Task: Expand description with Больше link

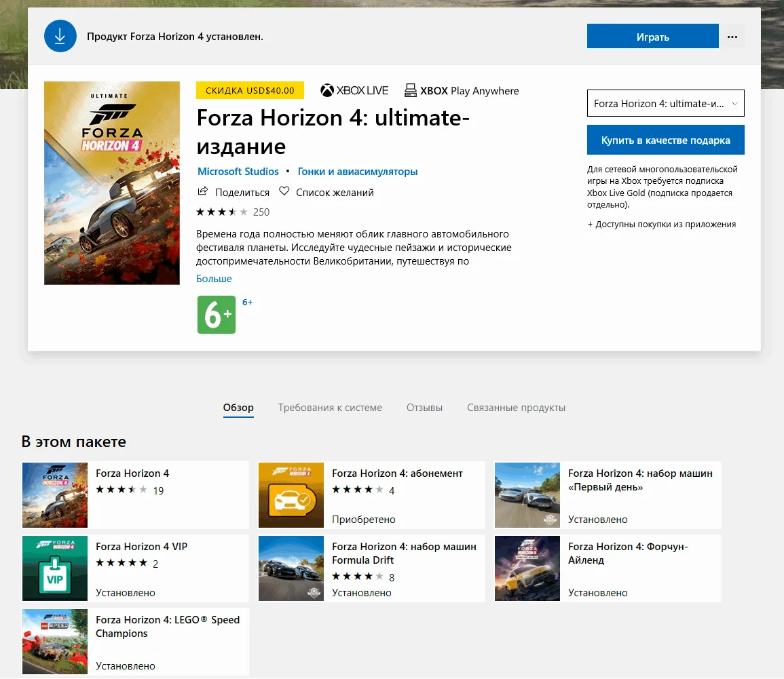Action: 214,278
